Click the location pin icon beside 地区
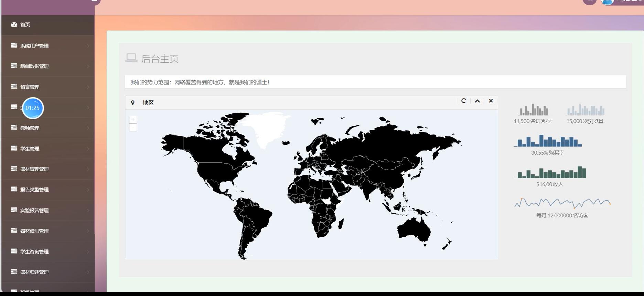 (133, 103)
